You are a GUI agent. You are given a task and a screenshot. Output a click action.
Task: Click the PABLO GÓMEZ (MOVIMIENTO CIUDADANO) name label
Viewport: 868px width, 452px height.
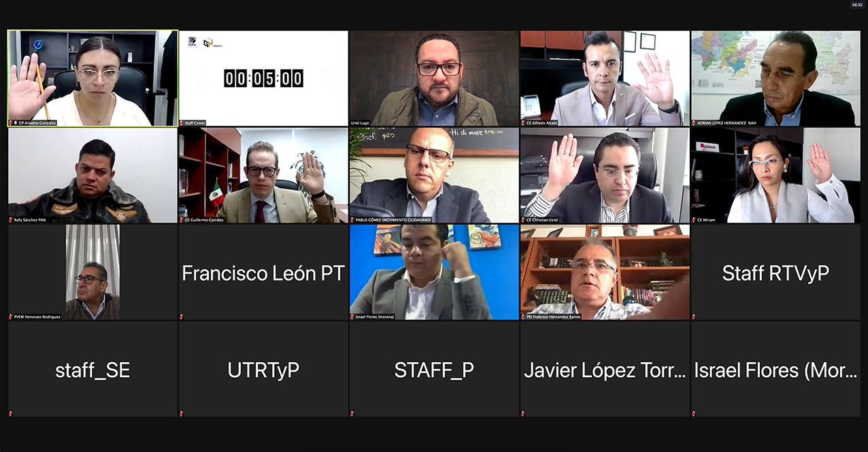tap(393, 220)
